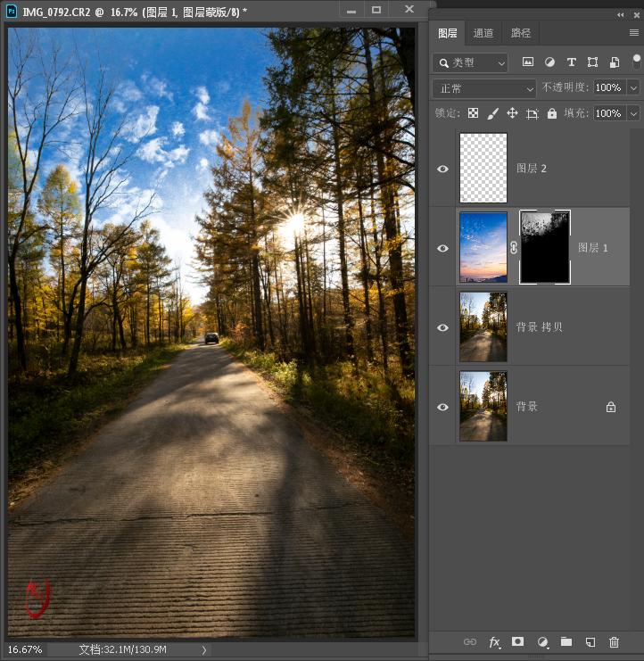Open new adjustment layer icon menu
The image size is (644, 661).
[542, 641]
